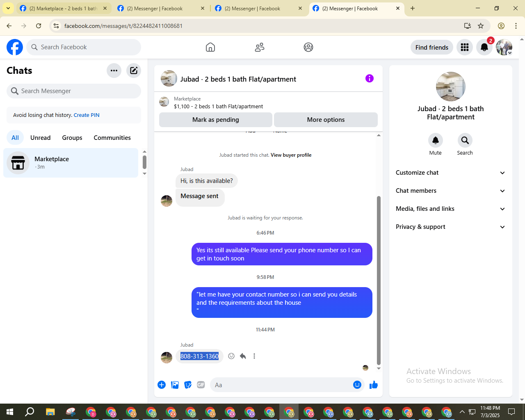Send a thumbs-up like

374,385
